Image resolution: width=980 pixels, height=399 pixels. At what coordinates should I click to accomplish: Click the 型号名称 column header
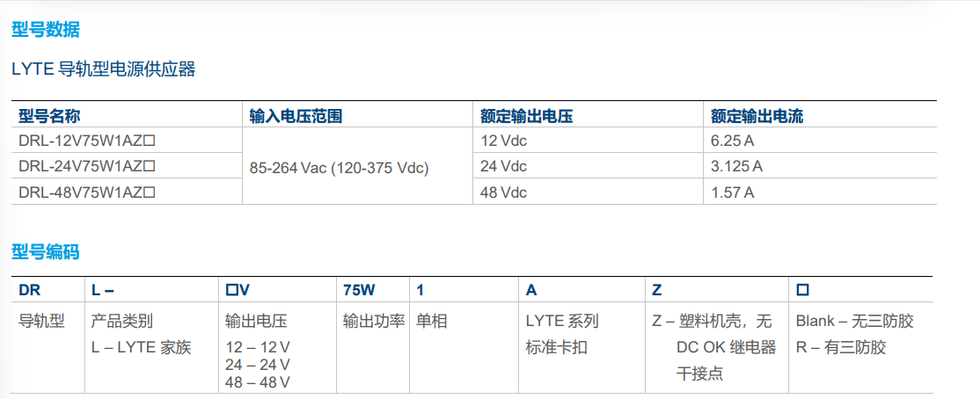click(x=49, y=116)
